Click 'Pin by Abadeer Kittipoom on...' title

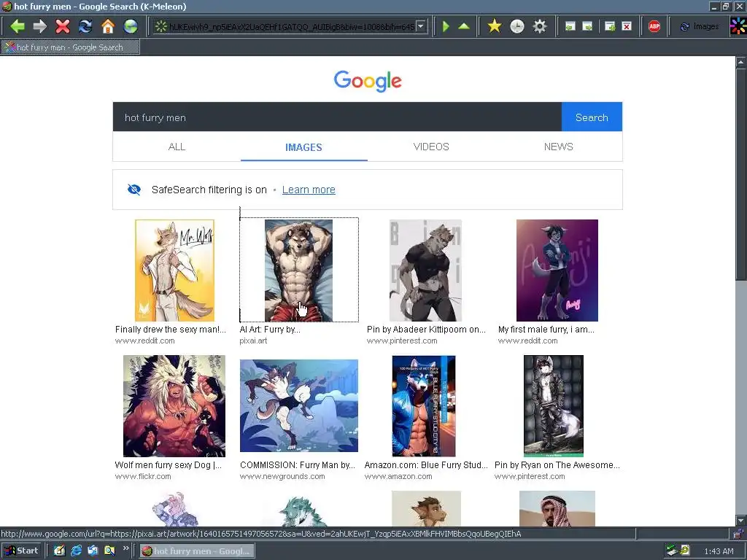point(426,329)
